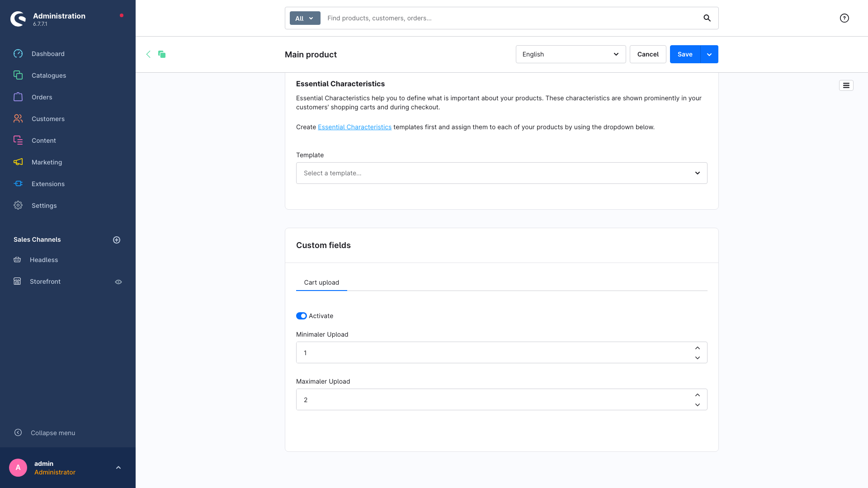Increase the Minimaler Upload value
The image size is (868, 488).
click(x=698, y=348)
